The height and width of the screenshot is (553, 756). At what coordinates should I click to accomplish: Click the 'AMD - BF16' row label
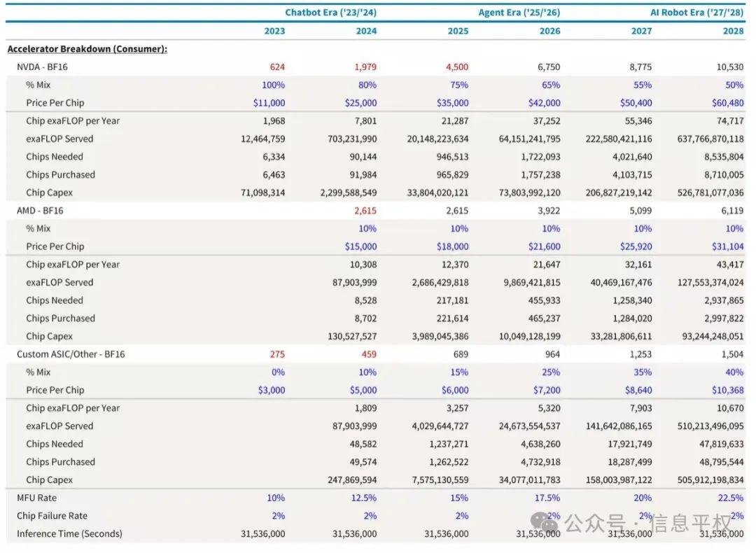tap(40, 211)
